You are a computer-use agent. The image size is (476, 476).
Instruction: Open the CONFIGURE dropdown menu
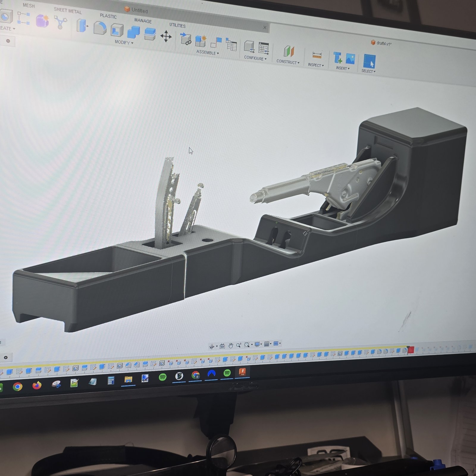coord(255,58)
